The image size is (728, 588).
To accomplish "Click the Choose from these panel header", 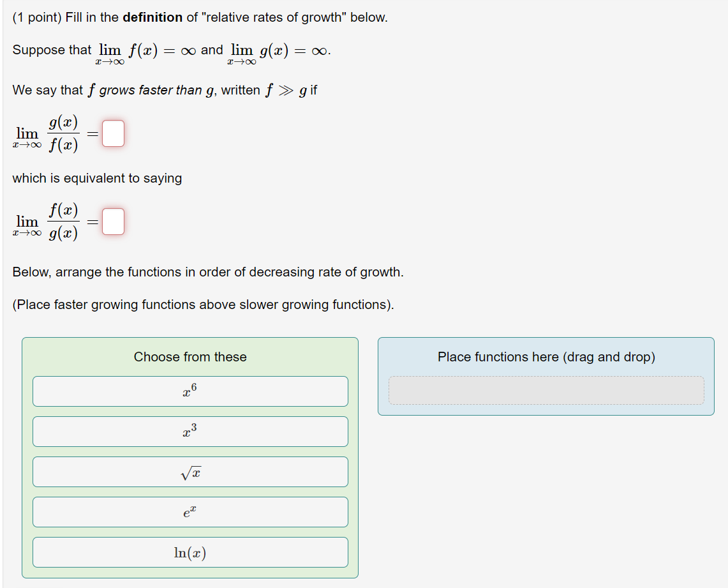I will click(189, 357).
